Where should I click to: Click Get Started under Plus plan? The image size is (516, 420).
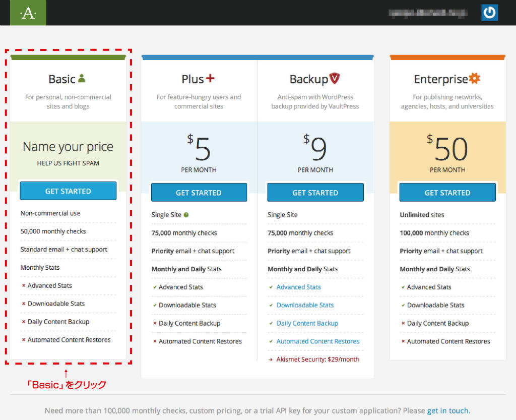[199, 193]
